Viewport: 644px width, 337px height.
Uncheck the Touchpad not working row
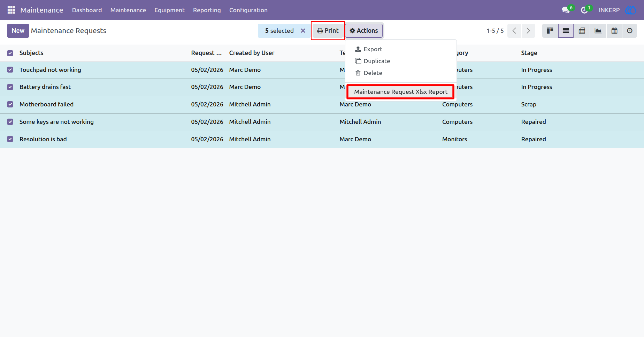(x=10, y=70)
